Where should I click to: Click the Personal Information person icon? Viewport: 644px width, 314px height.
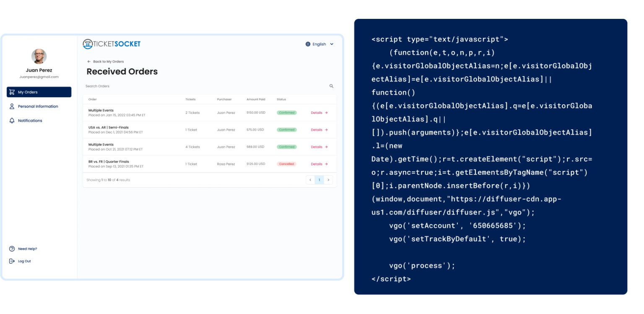tap(12, 106)
